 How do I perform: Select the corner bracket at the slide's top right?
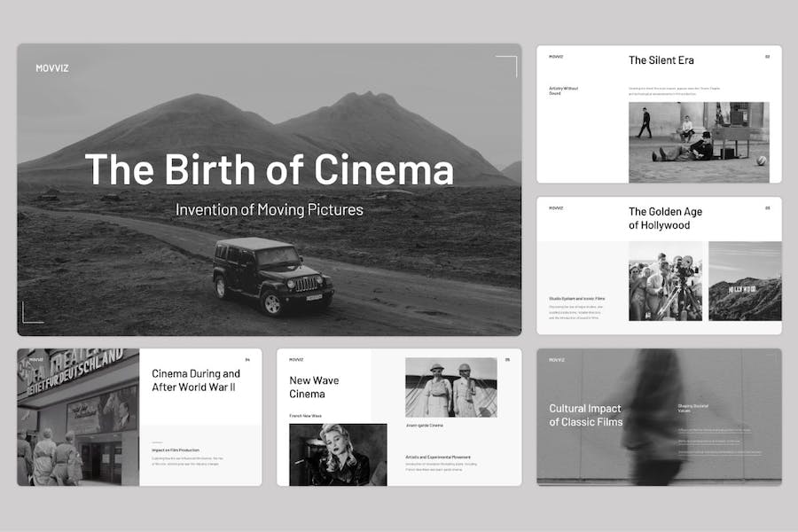tap(506, 66)
